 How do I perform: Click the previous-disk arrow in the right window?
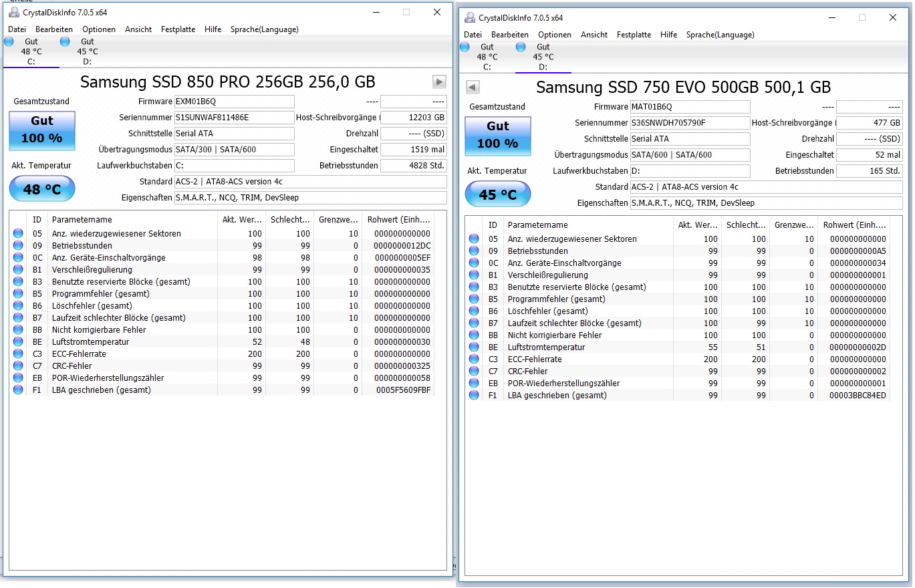click(x=473, y=87)
